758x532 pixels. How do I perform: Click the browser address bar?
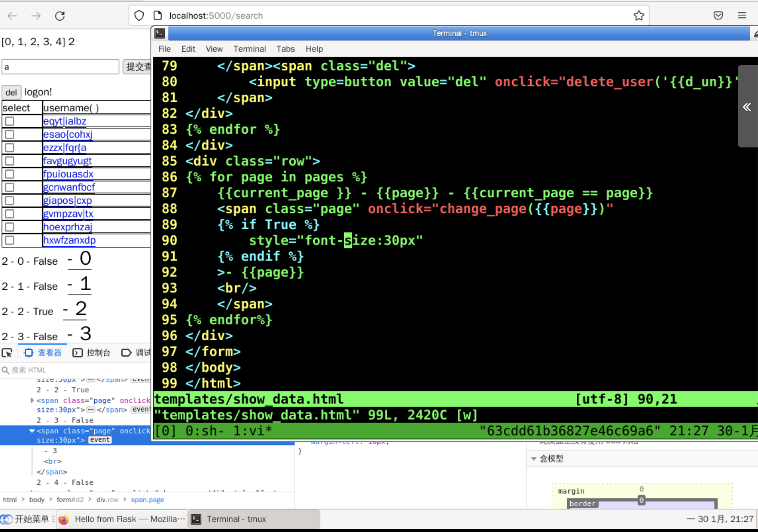(x=389, y=16)
